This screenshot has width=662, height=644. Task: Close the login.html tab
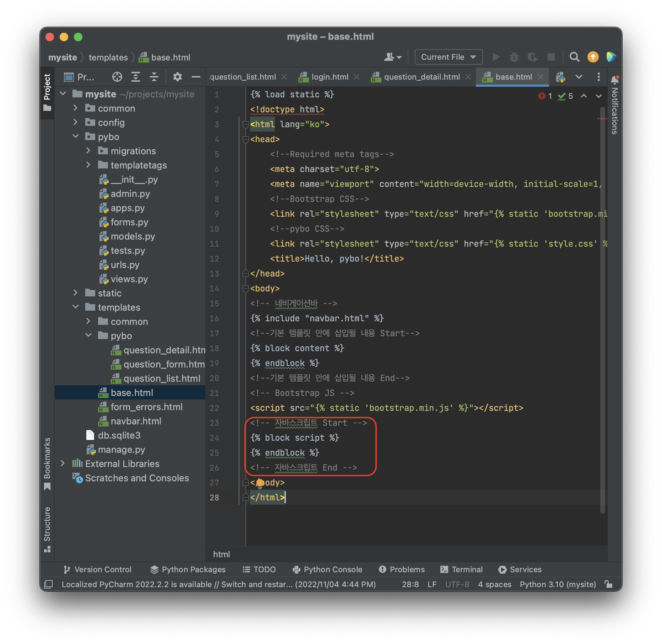pos(357,77)
